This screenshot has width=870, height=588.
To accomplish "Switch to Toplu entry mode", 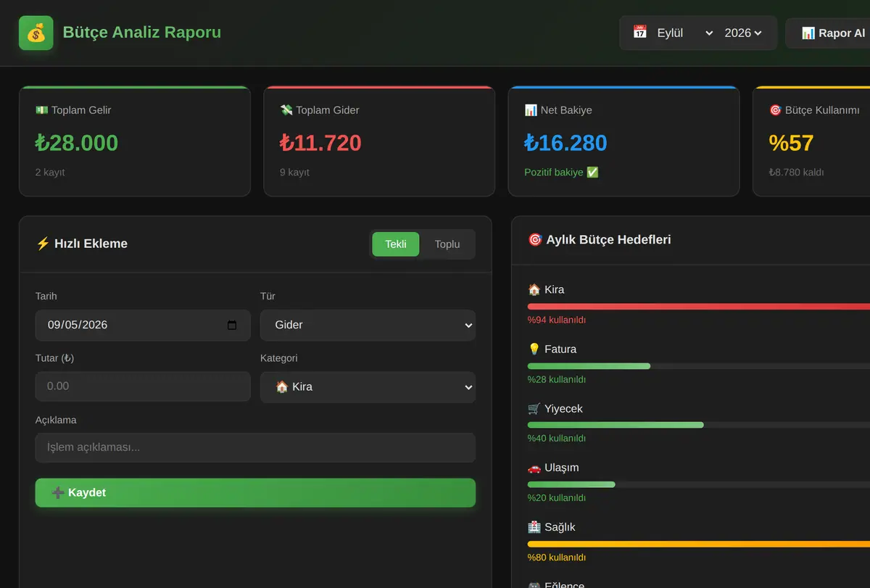I will pos(447,244).
